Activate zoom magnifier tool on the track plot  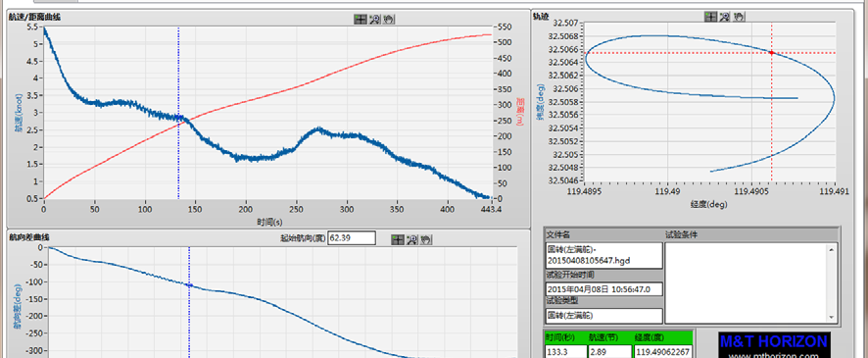pyautogui.click(x=724, y=17)
